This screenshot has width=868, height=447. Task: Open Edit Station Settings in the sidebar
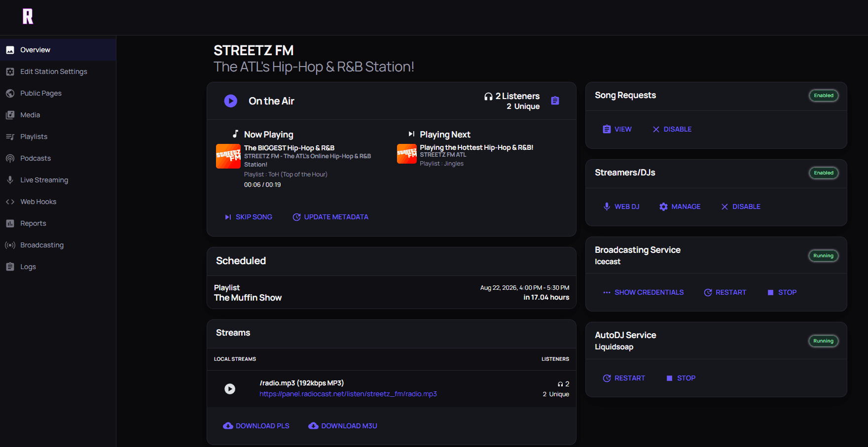pos(58,71)
